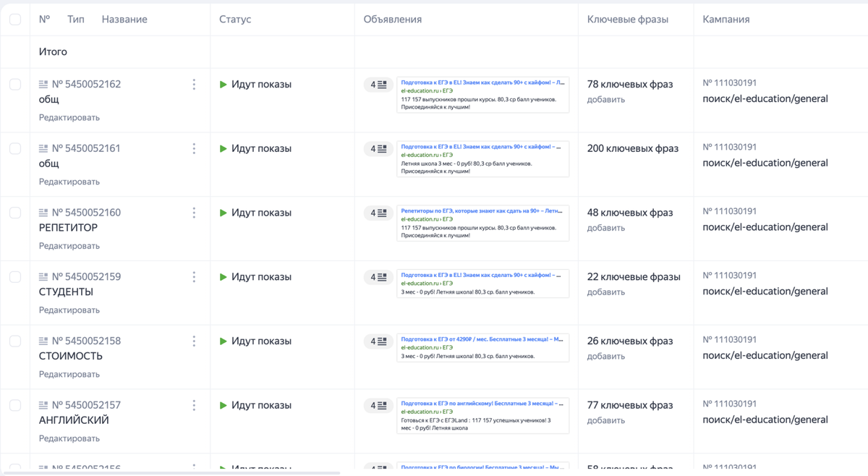Click Редактировать under СТУДЕНТЫ group
868x476 pixels.
pos(69,310)
